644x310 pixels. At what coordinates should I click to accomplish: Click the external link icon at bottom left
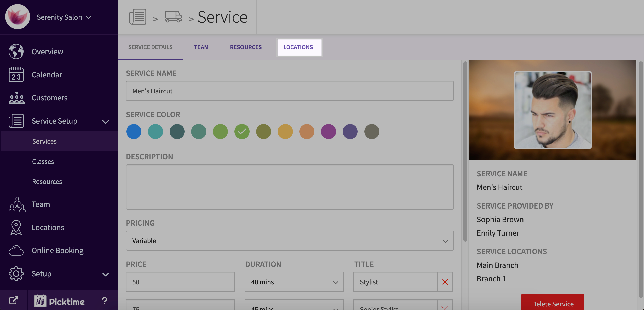click(x=14, y=300)
